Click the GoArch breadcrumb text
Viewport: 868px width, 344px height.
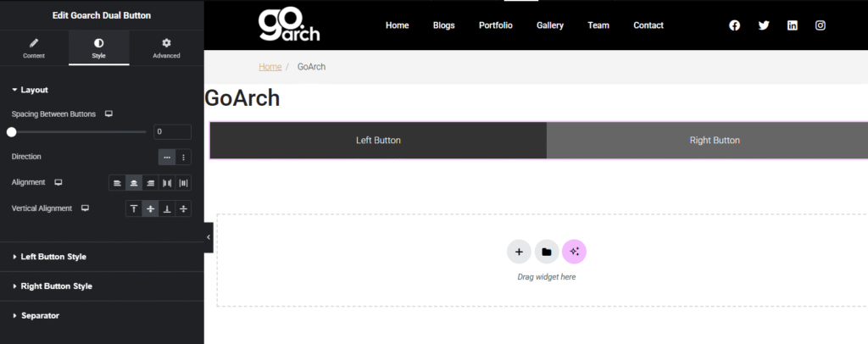[312, 67]
